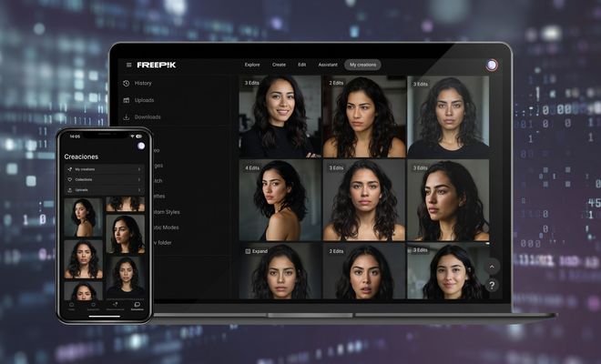Open the Explore tab
The height and width of the screenshot is (364, 601).
252,65
